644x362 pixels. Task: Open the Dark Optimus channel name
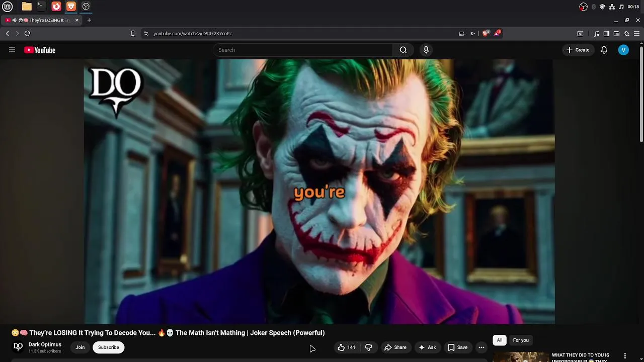tap(45, 344)
